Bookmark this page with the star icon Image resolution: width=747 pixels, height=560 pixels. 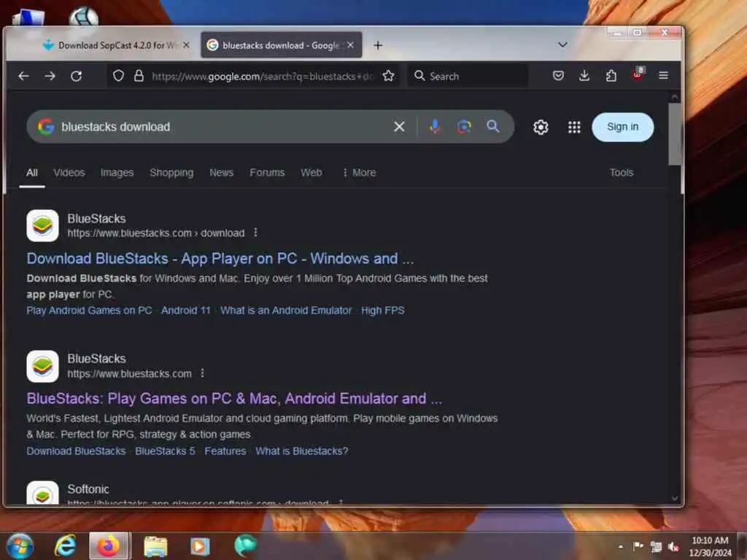[388, 76]
